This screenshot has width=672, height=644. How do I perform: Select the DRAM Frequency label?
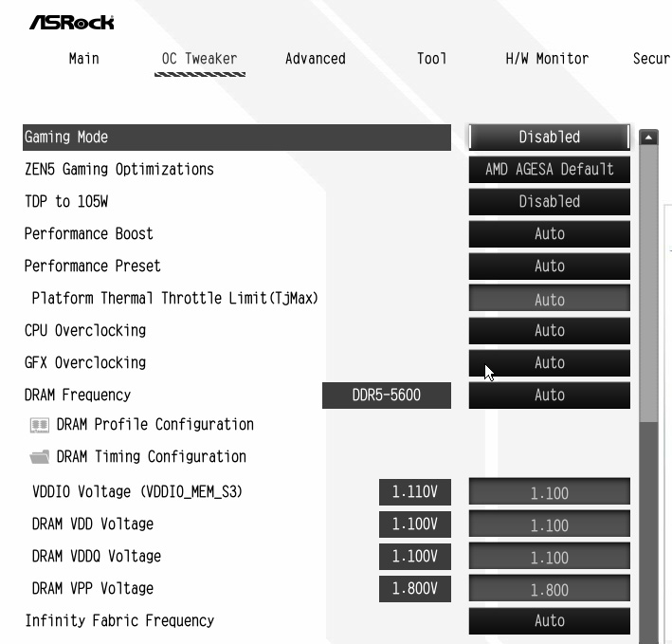[78, 396]
